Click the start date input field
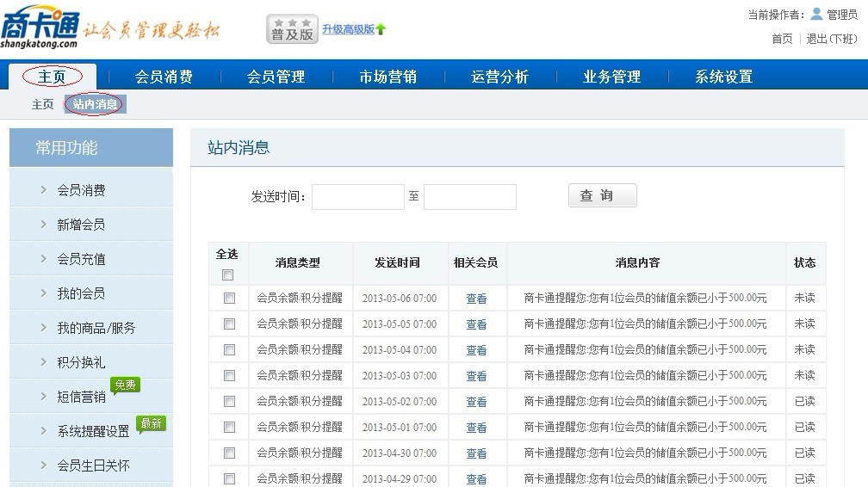The image size is (868, 487). coord(357,197)
